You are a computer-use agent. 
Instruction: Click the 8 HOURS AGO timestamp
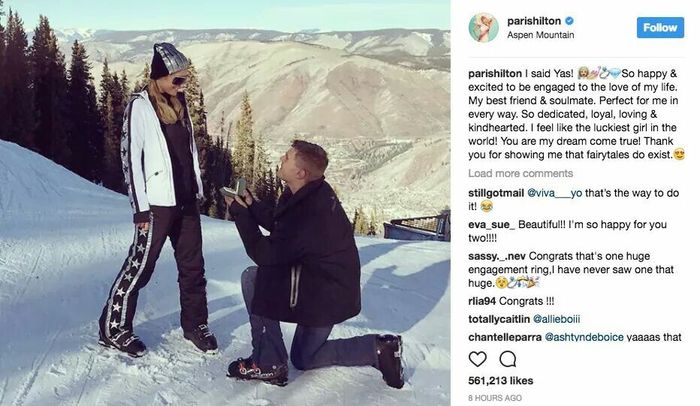(x=495, y=398)
